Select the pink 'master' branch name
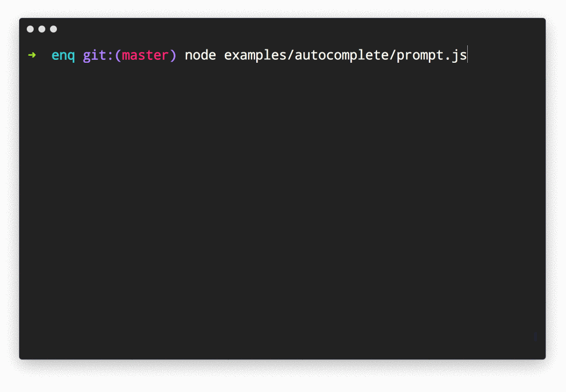 pos(145,55)
